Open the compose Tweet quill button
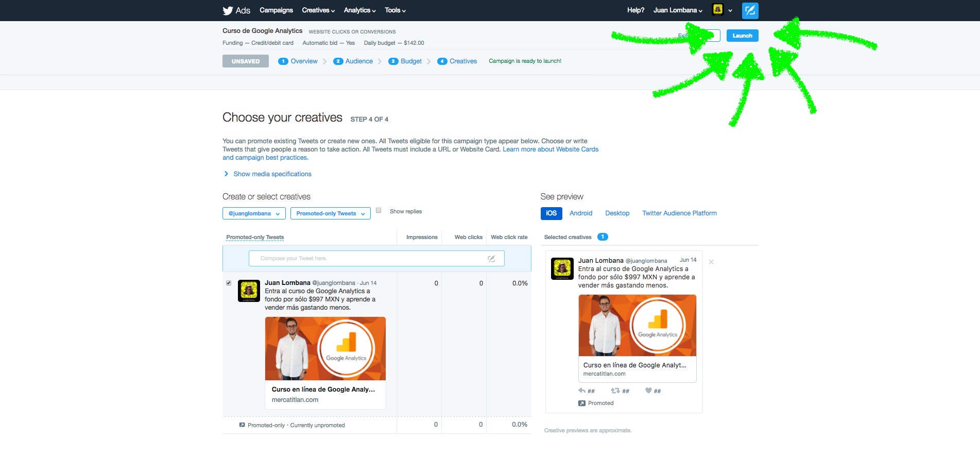980x455 pixels. point(750,10)
